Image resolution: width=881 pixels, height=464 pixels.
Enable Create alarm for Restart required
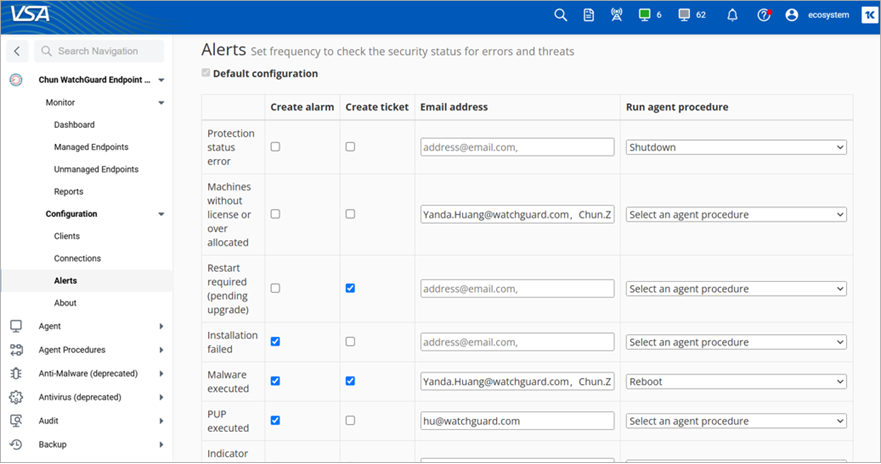275,288
